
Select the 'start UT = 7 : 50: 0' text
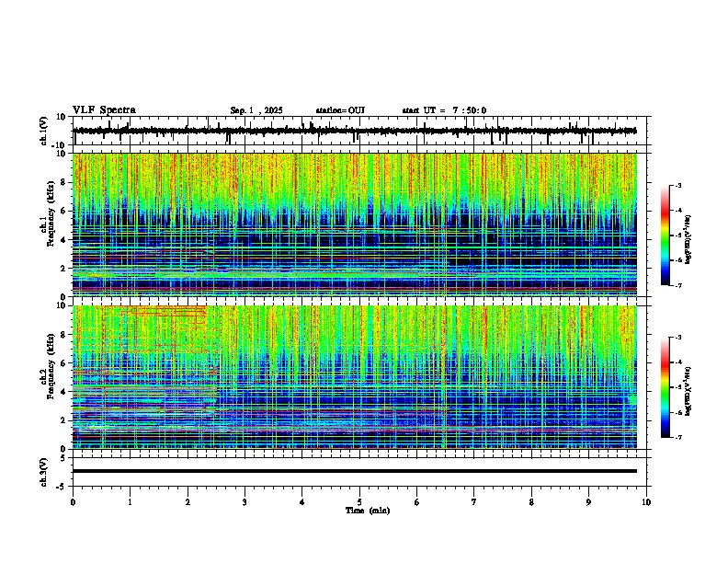(x=444, y=110)
